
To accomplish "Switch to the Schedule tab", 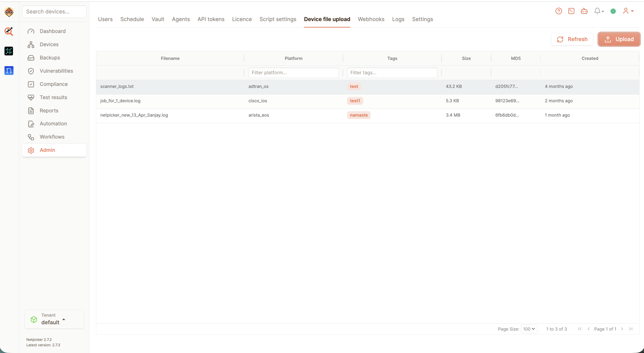I will (x=132, y=19).
